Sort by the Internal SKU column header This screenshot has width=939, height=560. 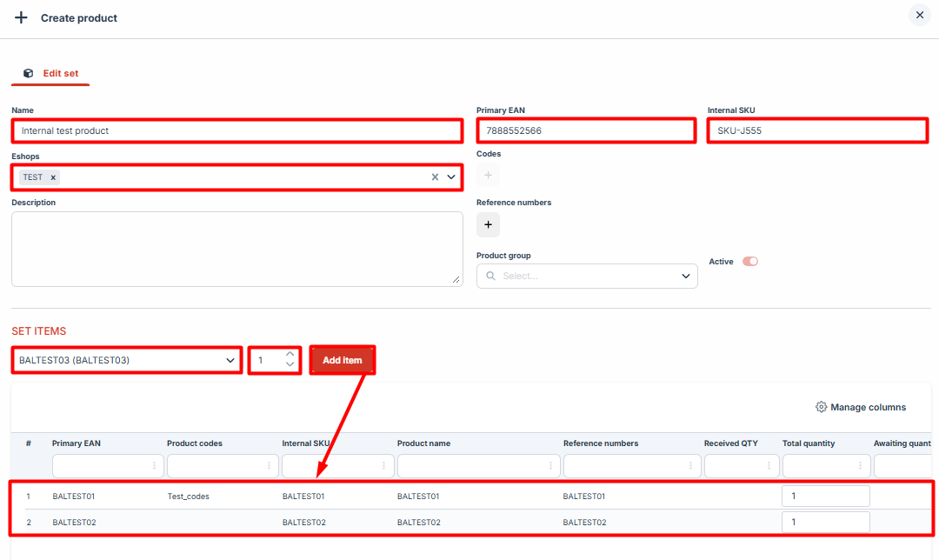[305, 443]
